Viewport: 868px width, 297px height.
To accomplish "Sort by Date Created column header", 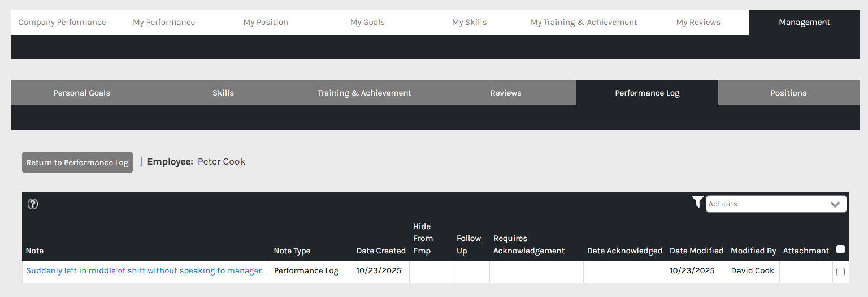I will pos(381,251).
